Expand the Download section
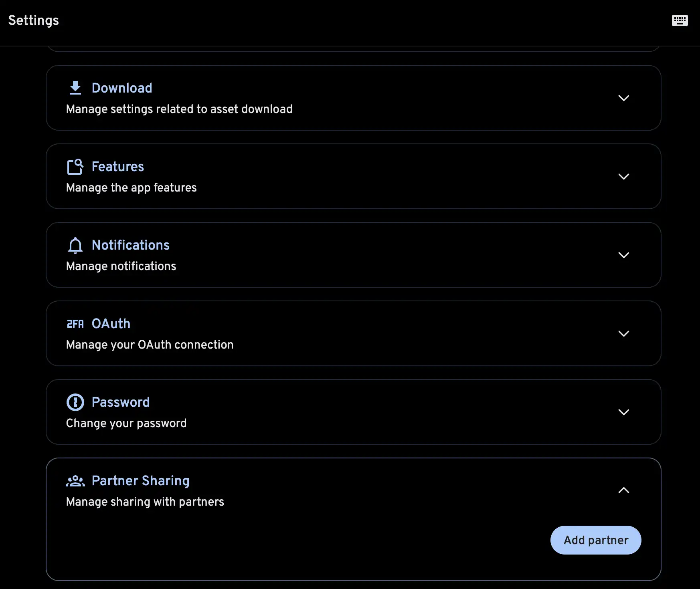The height and width of the screenshot is (589, 700). 624,98
